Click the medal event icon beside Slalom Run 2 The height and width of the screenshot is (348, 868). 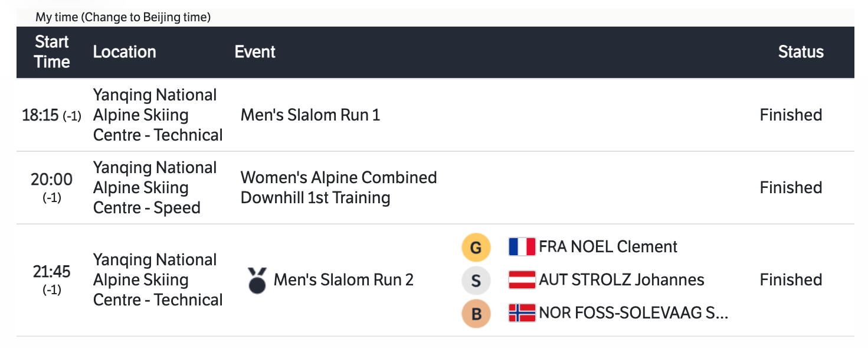257,280
